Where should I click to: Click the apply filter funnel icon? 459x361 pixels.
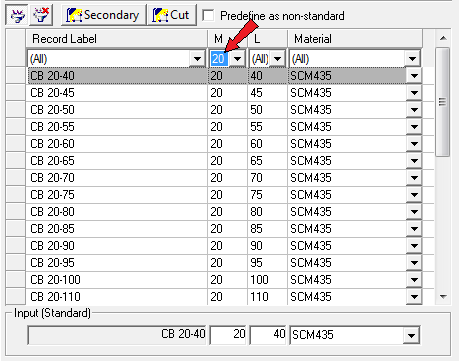(x=17, y=15)
